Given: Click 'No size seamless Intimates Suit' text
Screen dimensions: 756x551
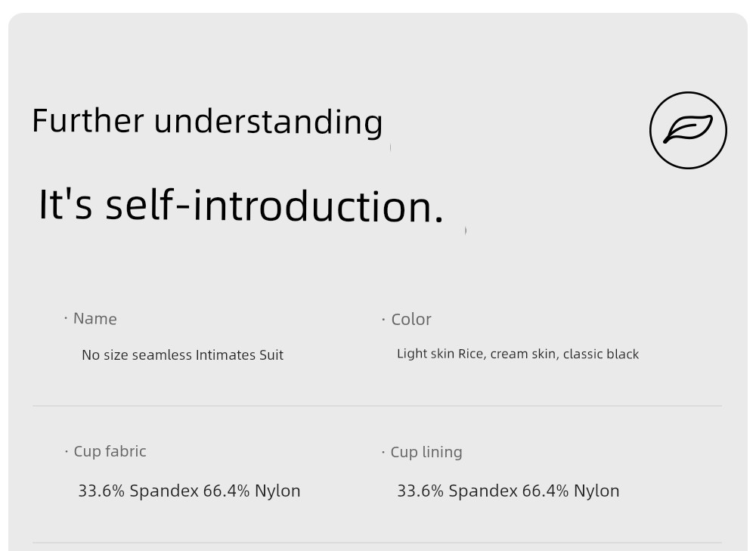Looking at the screenshot, I should (183, 354).
